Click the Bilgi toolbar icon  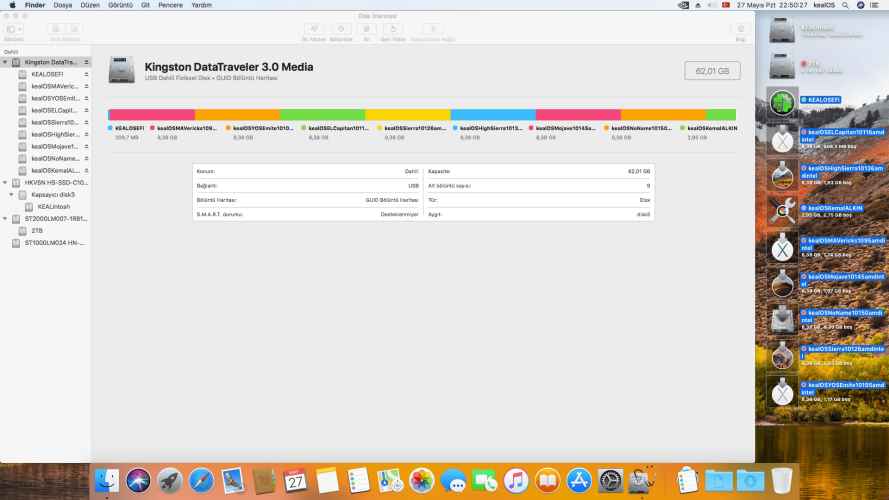(x=740, y=30)
